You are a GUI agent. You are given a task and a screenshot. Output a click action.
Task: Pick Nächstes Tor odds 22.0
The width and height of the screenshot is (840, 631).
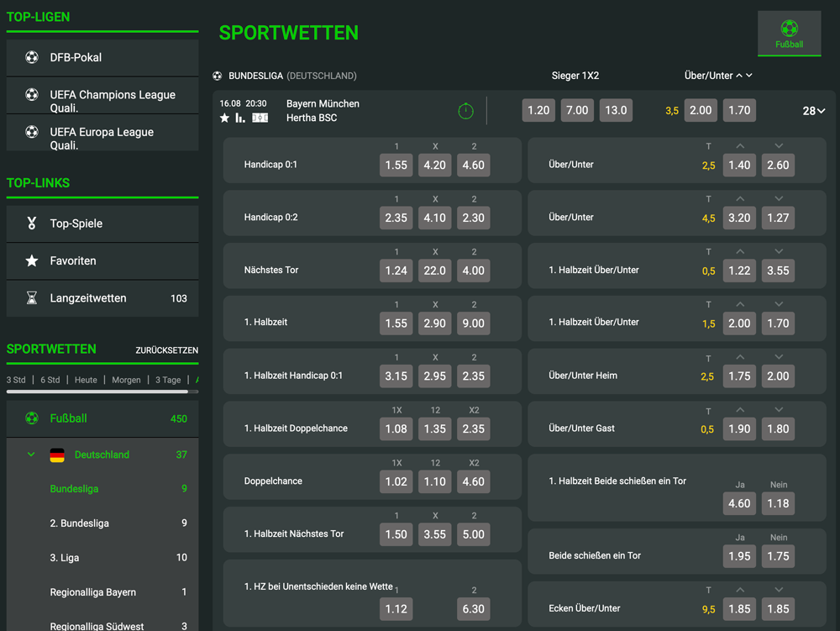pyautogui.click(x=434, y=271)
